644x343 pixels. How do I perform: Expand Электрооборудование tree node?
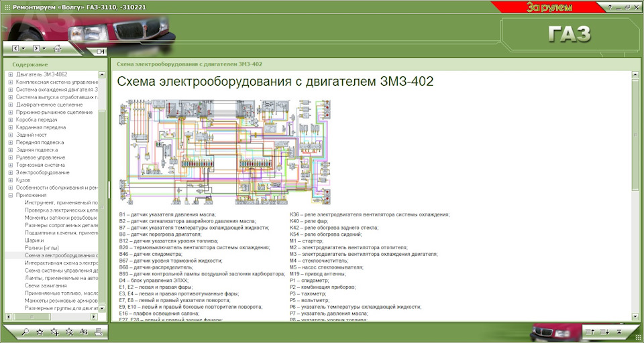(x=11, y=173)
